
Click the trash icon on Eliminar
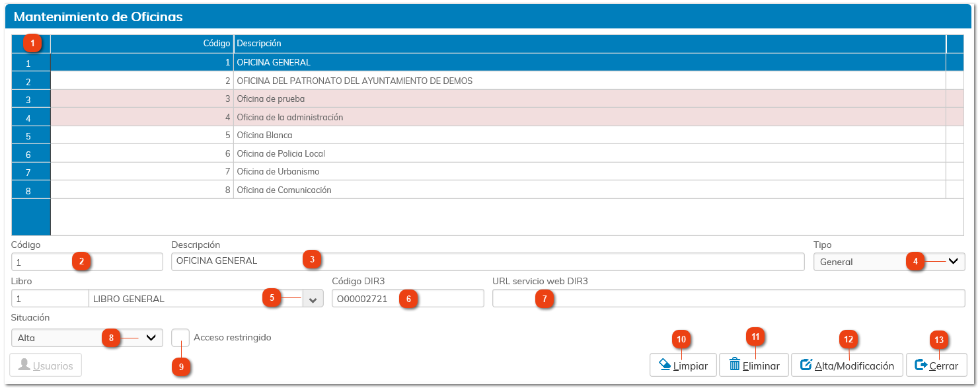tap(734, 364)
